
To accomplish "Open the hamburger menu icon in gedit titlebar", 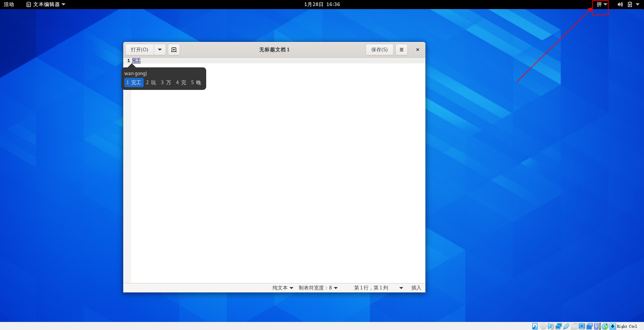I will 401,49.
